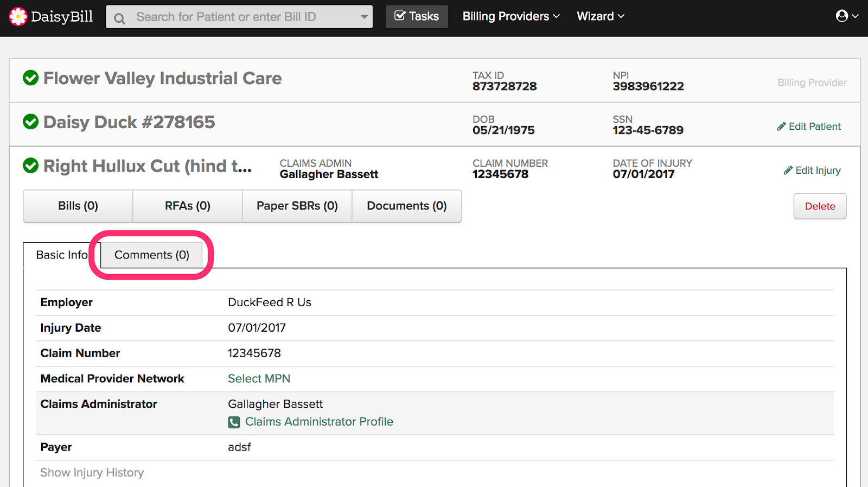Click Gallagher Bassett under Claims Admin header
The height and width of the screenshot is (487, 868).
(329, 174)
